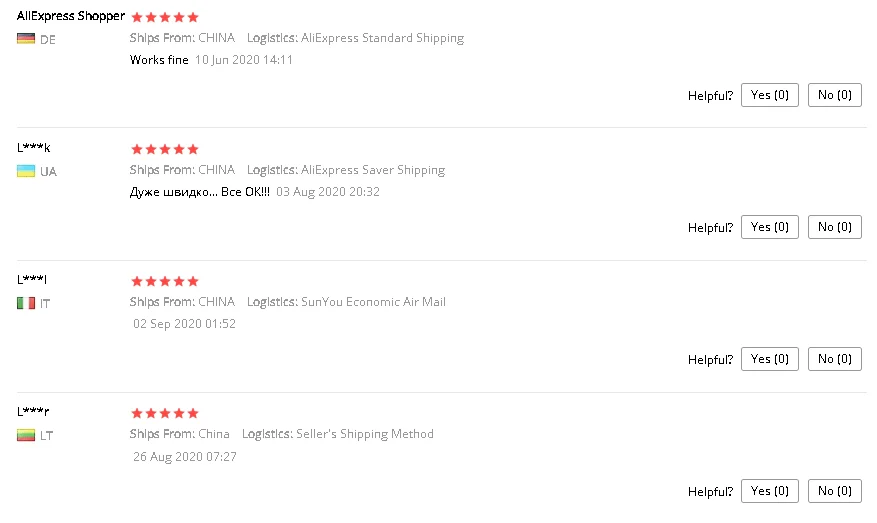Click the reviewer name AliExpress Shopper

(70, 16)
